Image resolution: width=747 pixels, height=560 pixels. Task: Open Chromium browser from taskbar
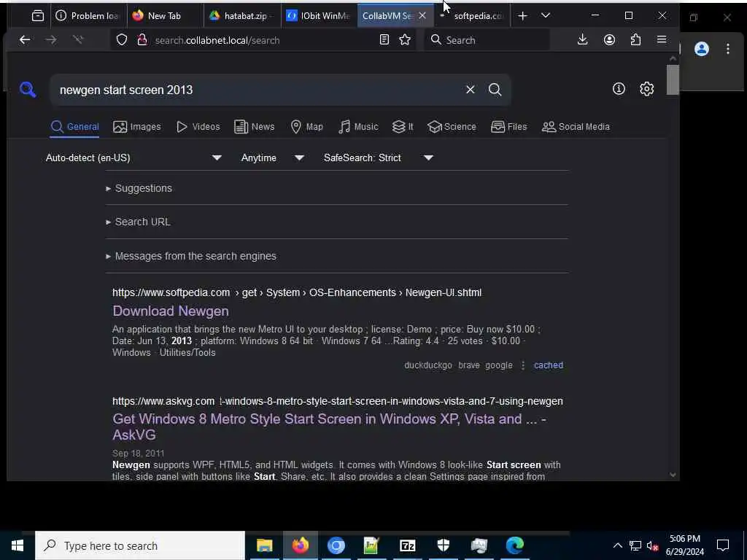pyautogui.click(x=336, y=545)
